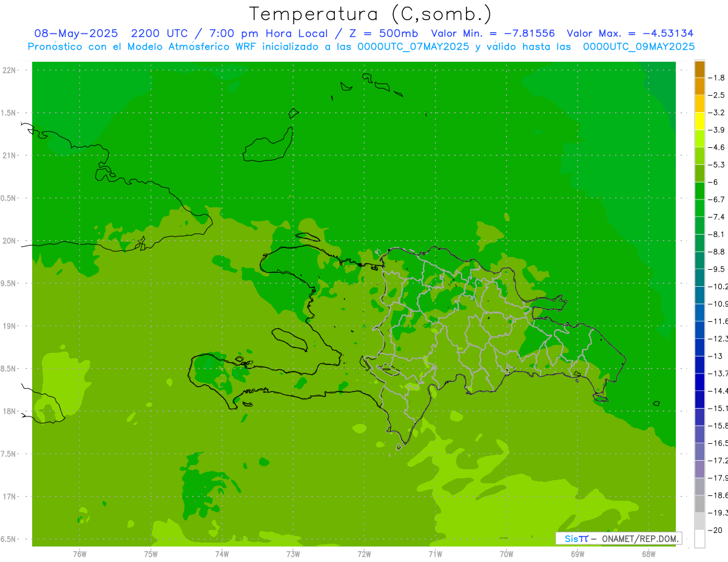728x562 pixels.
Task: Click the dark orange top legend swatch
Action: click(699, 69)
